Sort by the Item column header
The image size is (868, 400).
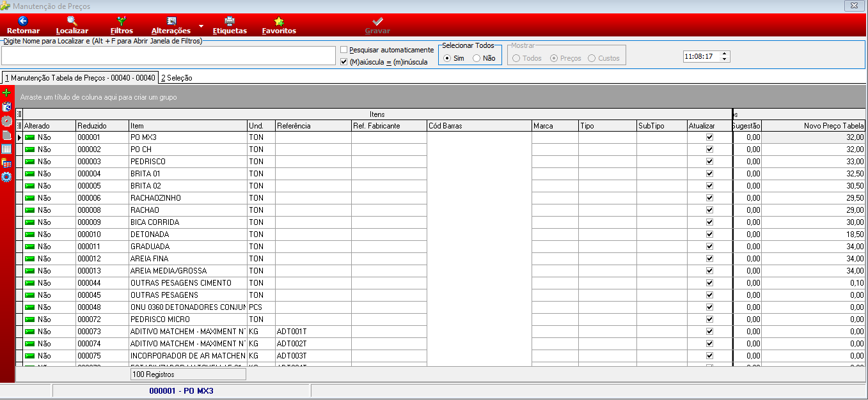point(188,126)
